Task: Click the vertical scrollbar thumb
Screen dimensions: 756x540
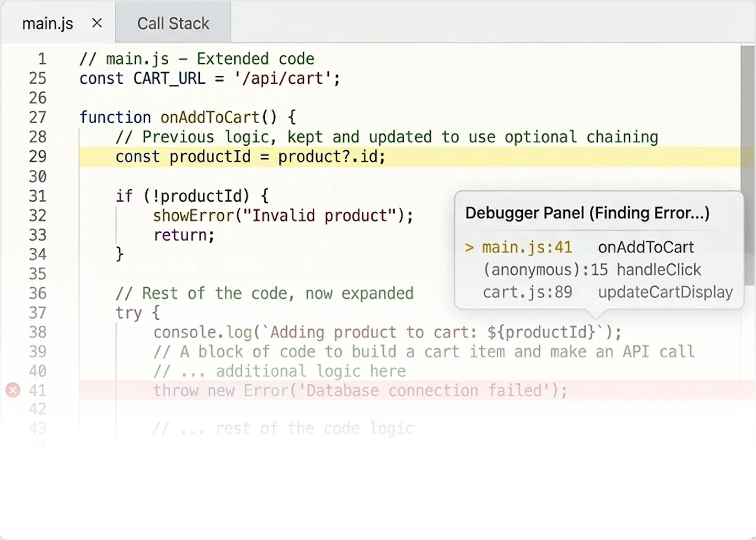Action: tap(748, 165)
